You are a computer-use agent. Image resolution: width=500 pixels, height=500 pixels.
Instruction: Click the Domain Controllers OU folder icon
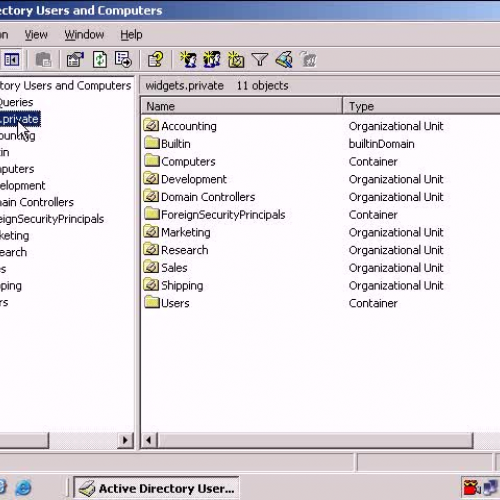151,196
